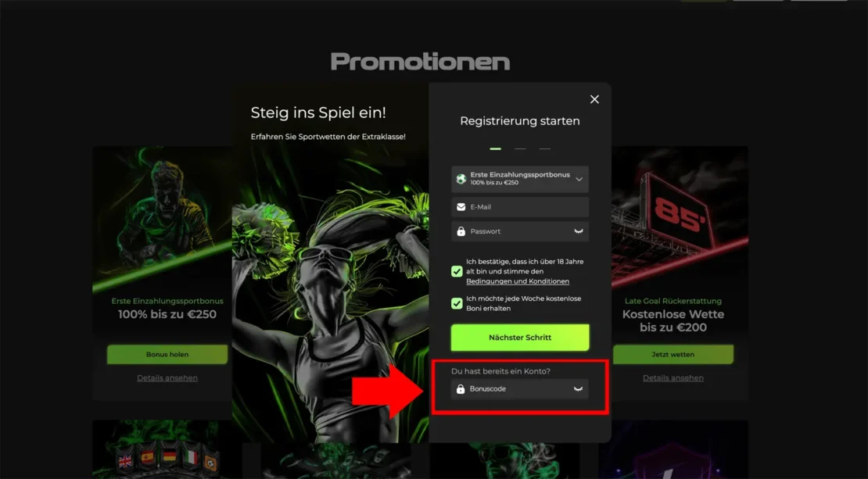Expand the Erste Einzahlungssportbonus dropdown chevron

(579, 179)
